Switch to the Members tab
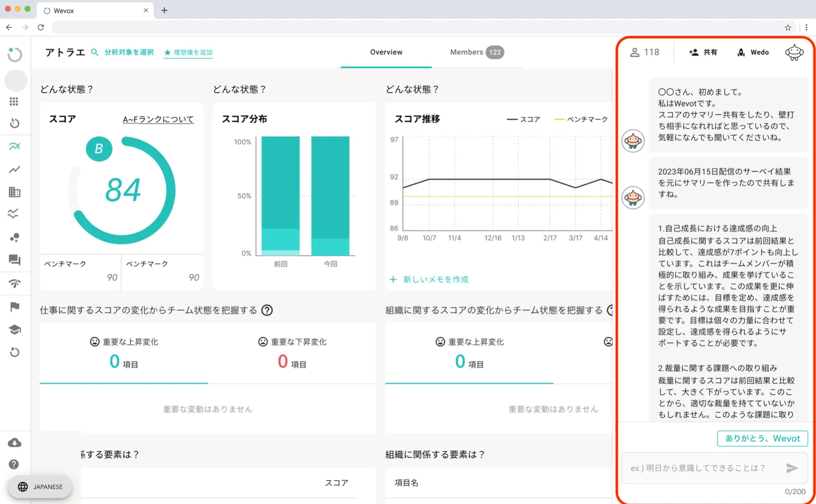 pyautogui.click(x=476, y=52)
